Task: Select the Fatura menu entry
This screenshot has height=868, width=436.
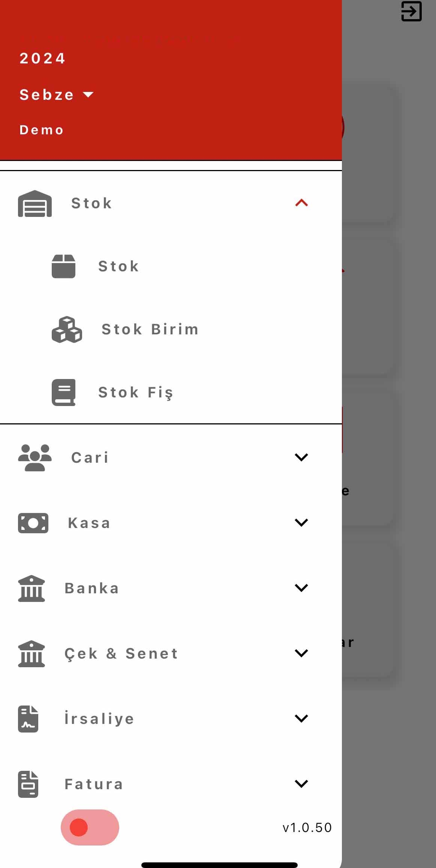Action: 171,784
